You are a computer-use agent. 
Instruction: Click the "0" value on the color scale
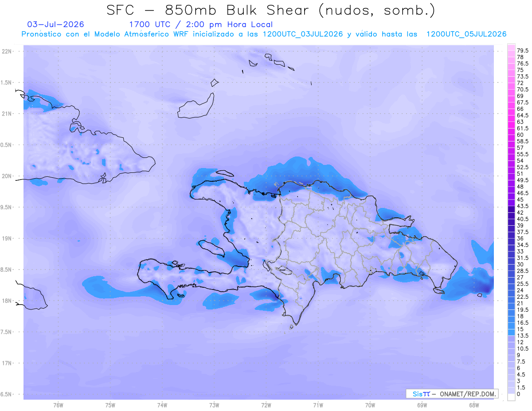point(519,394)
